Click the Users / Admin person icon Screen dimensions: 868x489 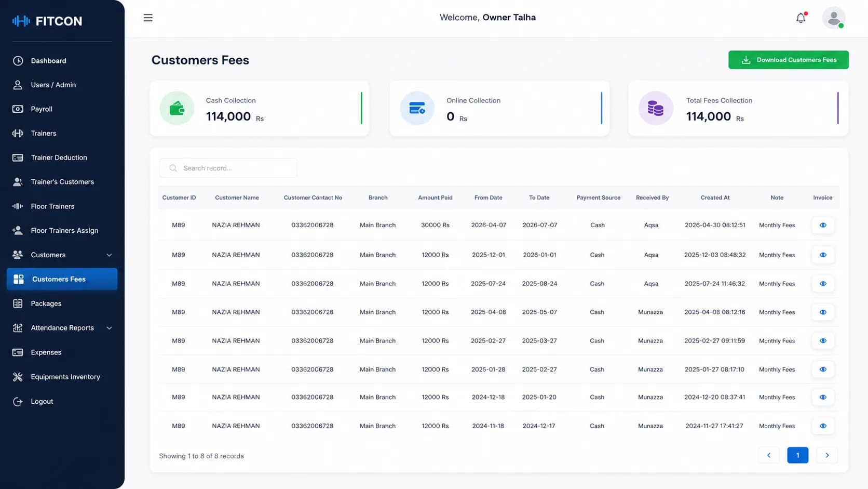[18, 85]
